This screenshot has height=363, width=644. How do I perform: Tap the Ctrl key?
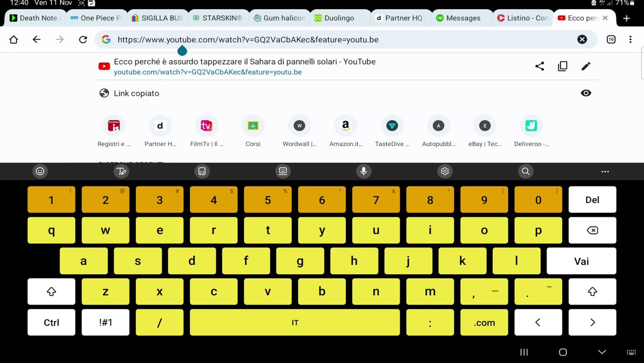51,322
